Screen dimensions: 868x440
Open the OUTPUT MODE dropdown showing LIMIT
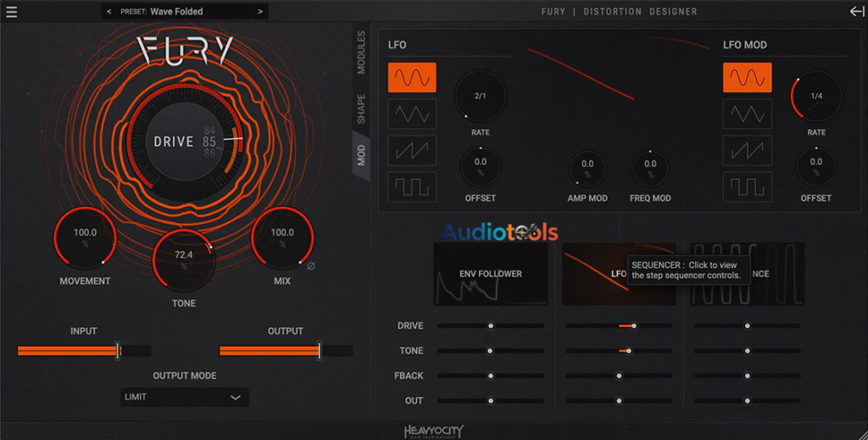[x=184, y=397]
